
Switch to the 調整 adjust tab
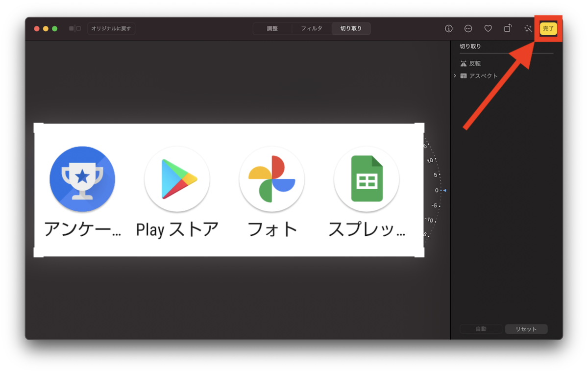tap(272, 29)
